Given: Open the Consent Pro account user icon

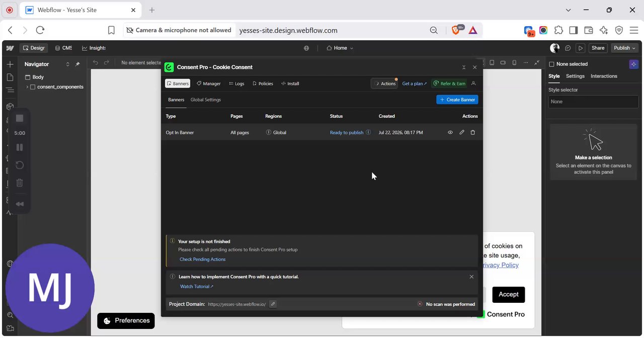Looking at the screenshot, I should pos(473,83).
